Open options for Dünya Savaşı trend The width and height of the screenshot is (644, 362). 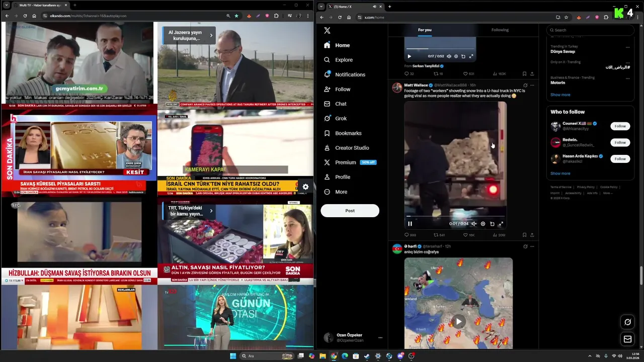point(627,47)
